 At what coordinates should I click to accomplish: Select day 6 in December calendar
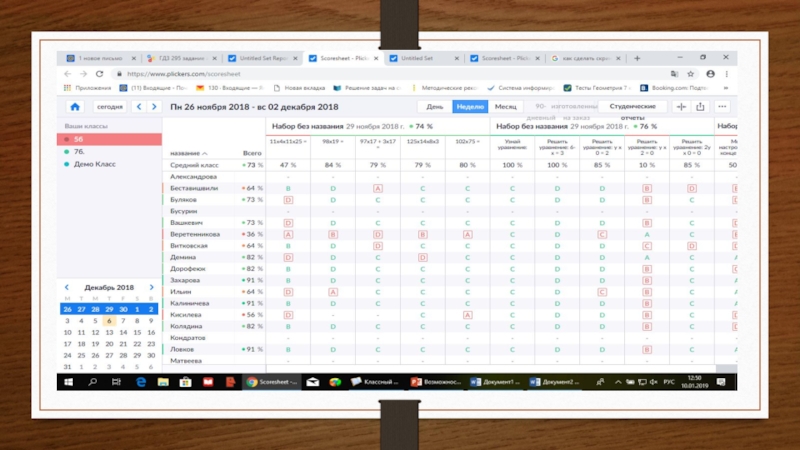(x=109, y=321)
